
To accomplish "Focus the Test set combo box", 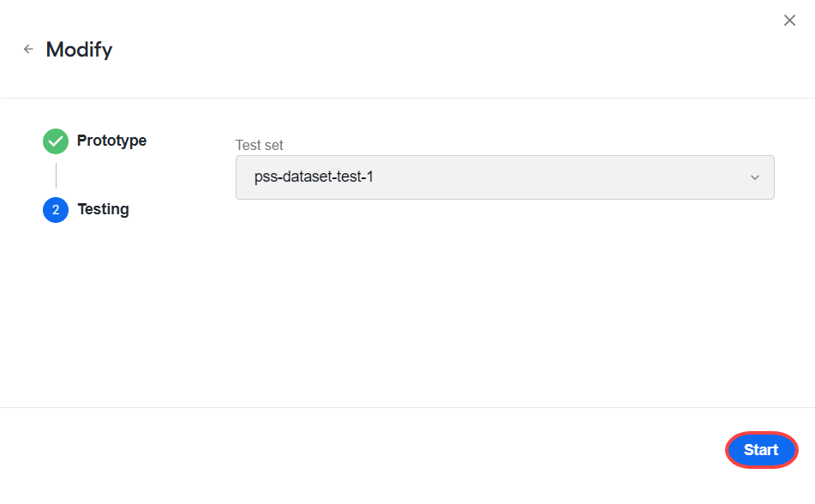I will click(505, 177).
